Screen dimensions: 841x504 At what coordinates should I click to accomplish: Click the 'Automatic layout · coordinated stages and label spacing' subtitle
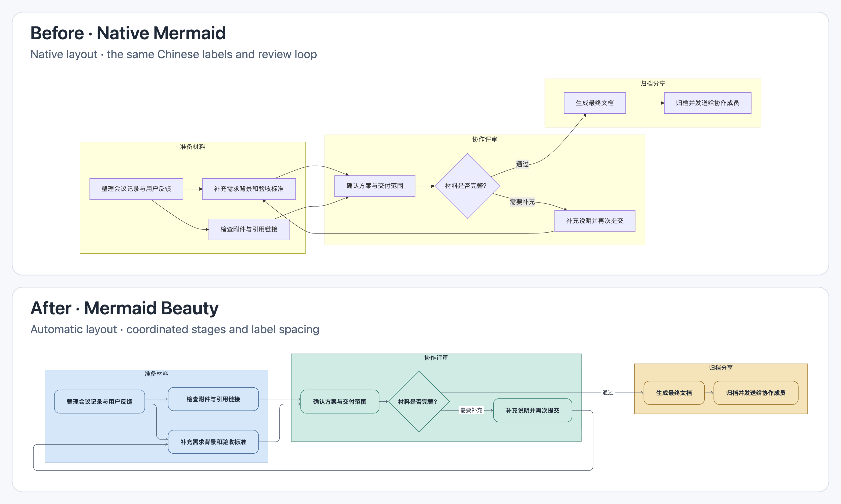pyautogui.click(x=175, y=329)
